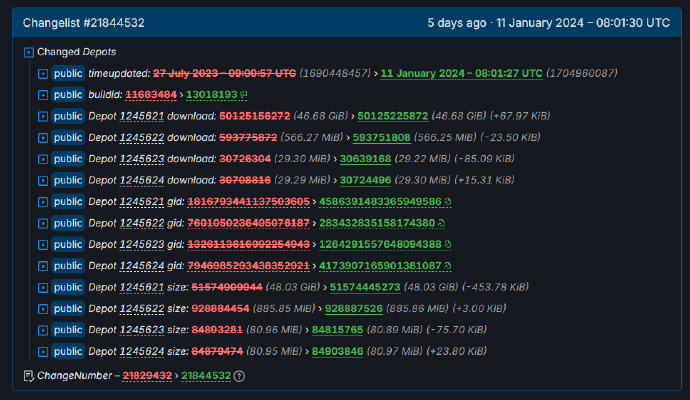Open new build ID 13018193 link
This screenshot has height=400, width=690.
click(211, 95)
